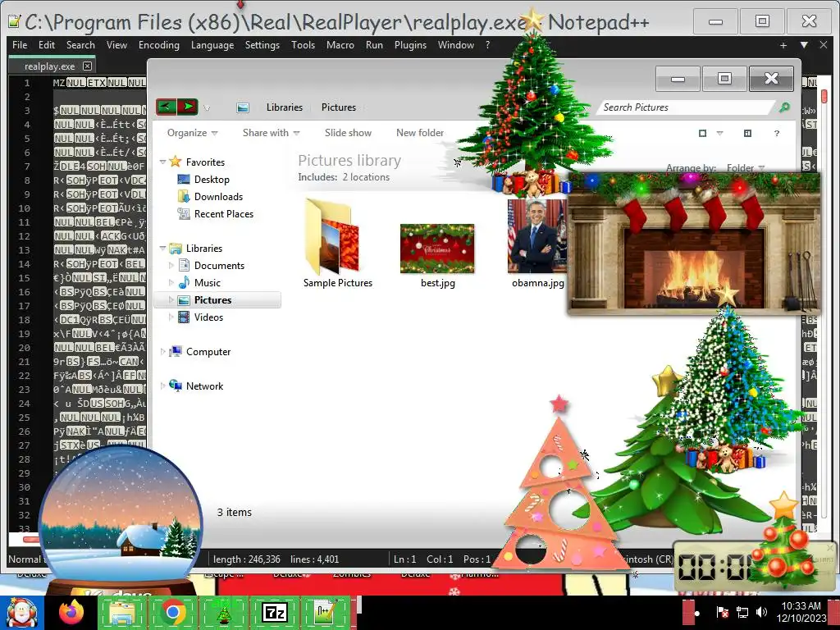Image resolution: width=840 pixels, height=630 pixels.
Task: Change view using the view mode icon
Action: [x=702, y=133]
